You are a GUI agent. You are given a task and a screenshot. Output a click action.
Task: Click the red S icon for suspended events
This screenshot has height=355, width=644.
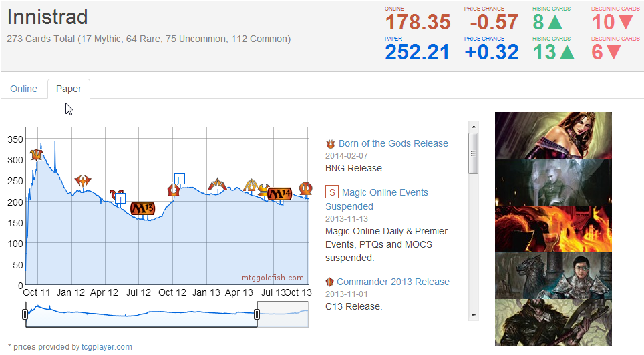pos(331,193)
